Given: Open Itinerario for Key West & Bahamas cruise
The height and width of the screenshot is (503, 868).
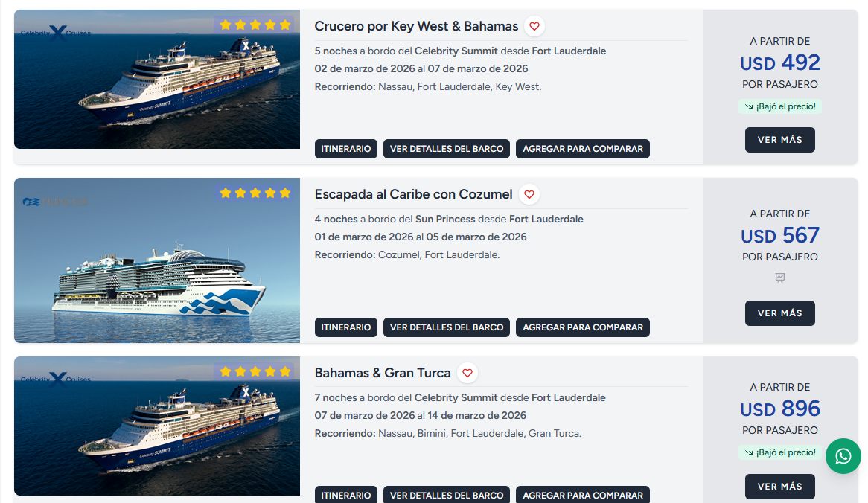Looking at the screenshot, I should click(346, 149).
